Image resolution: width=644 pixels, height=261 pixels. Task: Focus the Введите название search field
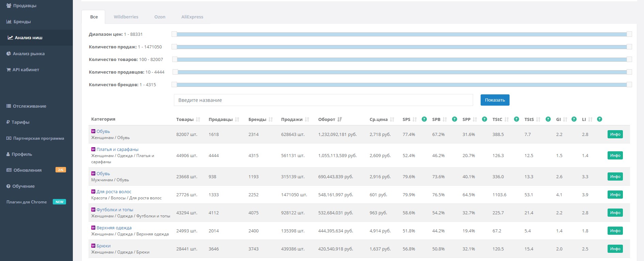click(323, 100)
